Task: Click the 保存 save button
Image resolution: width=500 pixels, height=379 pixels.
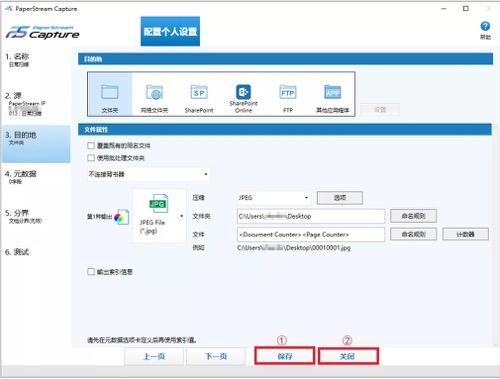Action: [x=284, y=356]
